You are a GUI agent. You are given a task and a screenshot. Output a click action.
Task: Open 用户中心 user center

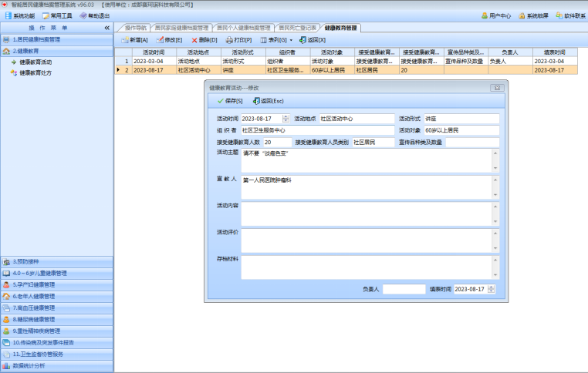tap(495, 15)
